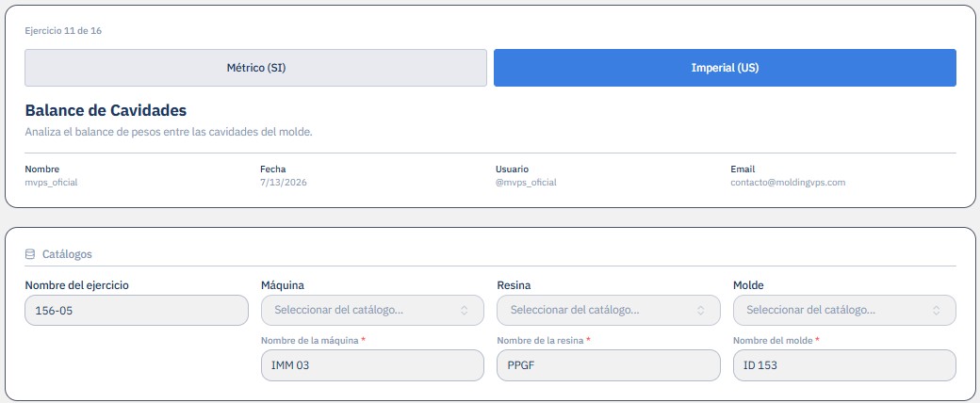Switch units to Métrico (SI)
The image size is (980, 403).
point(255,68)
